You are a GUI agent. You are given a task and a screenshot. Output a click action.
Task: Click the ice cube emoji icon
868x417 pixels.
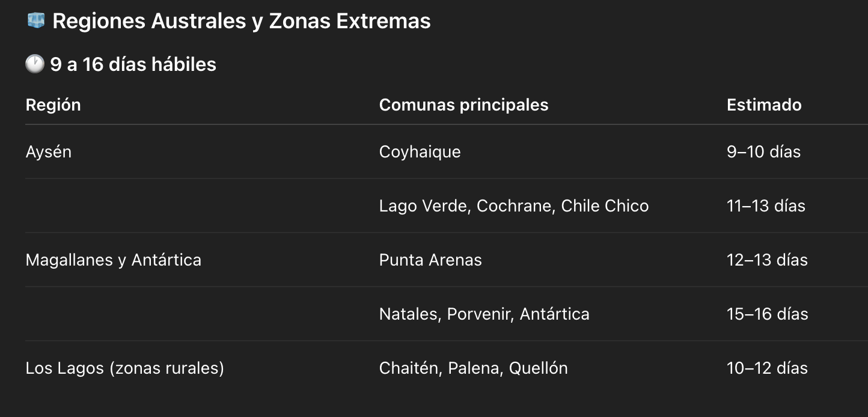[36, 20]
